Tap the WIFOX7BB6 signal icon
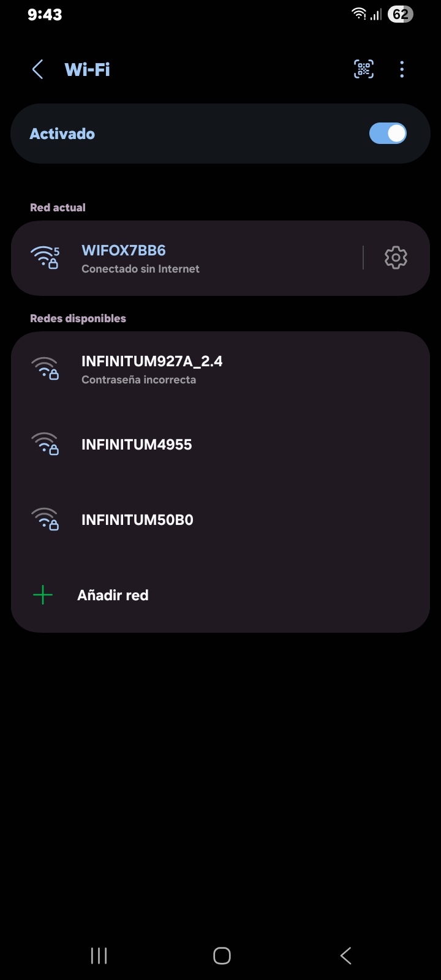Screen dimensions: 441x980 45,258
